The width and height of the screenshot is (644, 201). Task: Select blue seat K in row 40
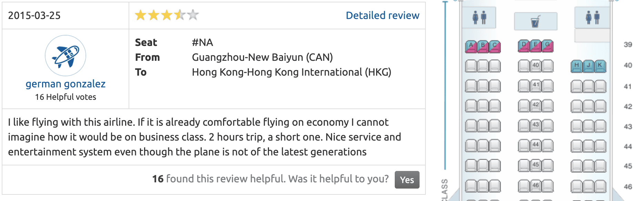click(600, 66)
